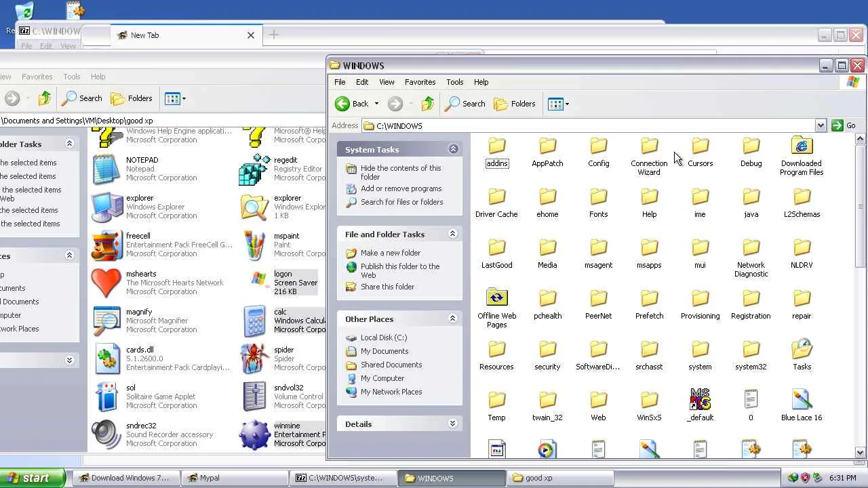The height and width of the screenshot is (488, 868).
Task: Click Make a new folder link
Action: (x=391, y=253)
